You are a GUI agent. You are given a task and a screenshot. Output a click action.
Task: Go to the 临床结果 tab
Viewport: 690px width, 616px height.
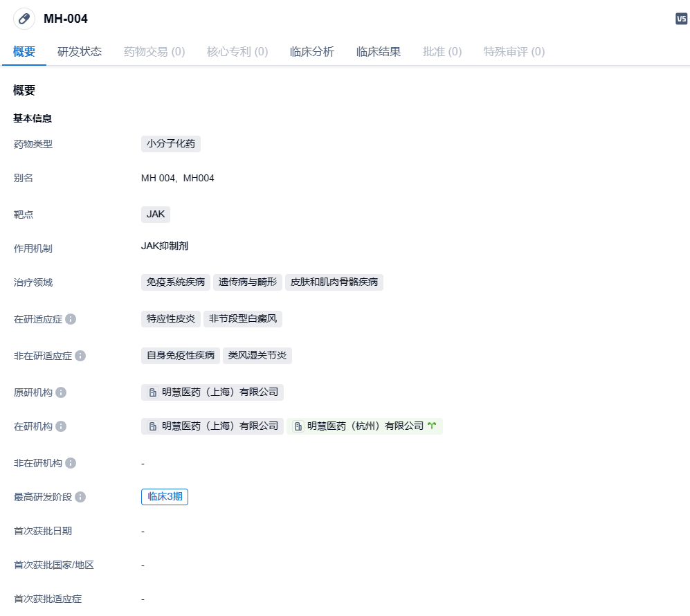click(x=379, y=52)
